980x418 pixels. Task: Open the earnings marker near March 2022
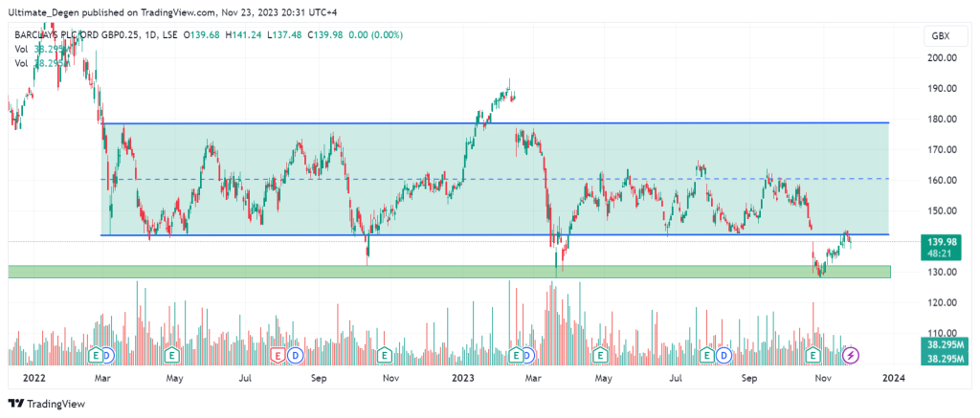(x=97, y=356)
